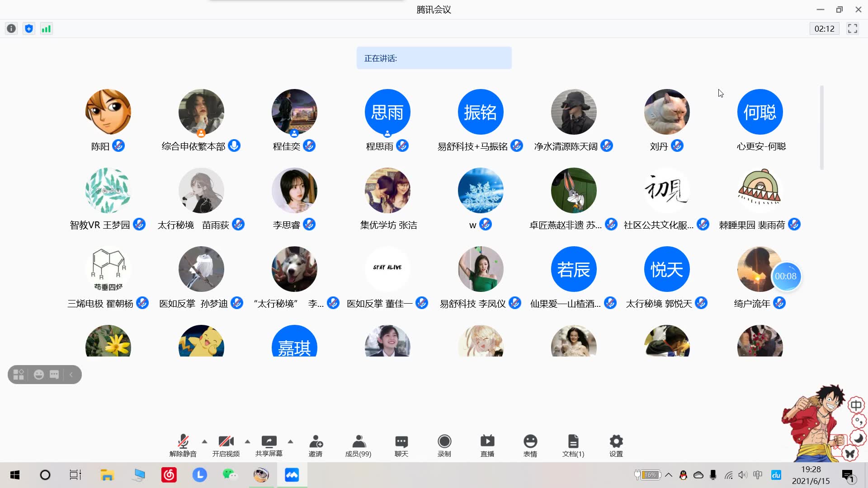Expand audio options arrow beside 解除静音
The image size is (868, 488).
(x=204, y=441)
